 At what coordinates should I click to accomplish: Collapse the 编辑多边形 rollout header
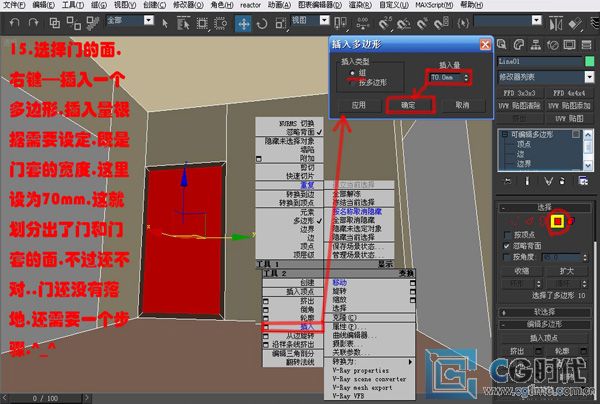pyautogui.click(x=544, y=324)
